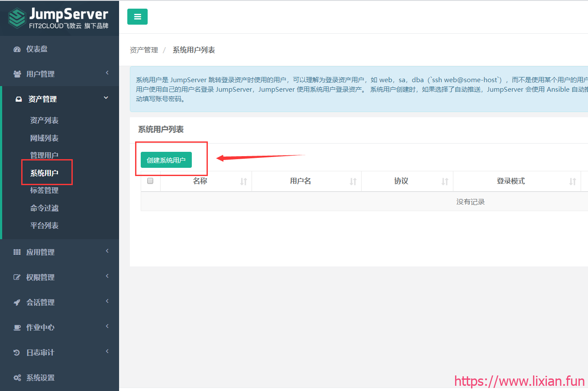Expand the 作业中心 menu arrow
The width and height of the screenshot is (588, 391).
point(107,326)
